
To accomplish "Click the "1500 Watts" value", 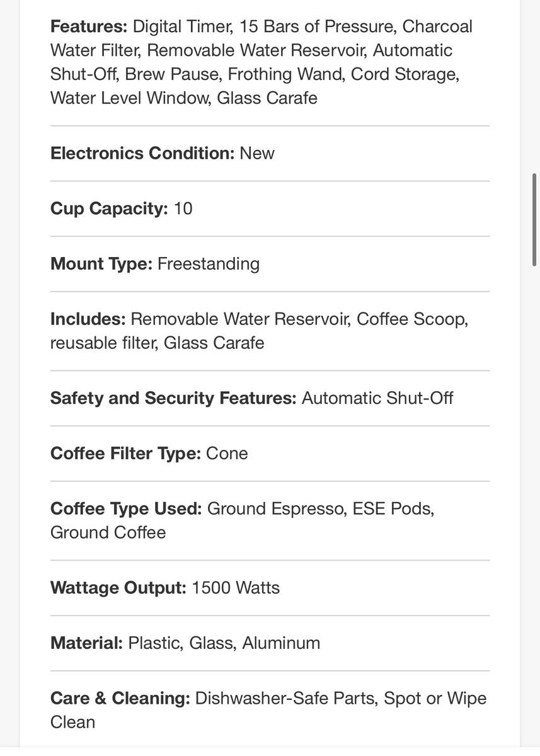I will click(x=236, y=588).
